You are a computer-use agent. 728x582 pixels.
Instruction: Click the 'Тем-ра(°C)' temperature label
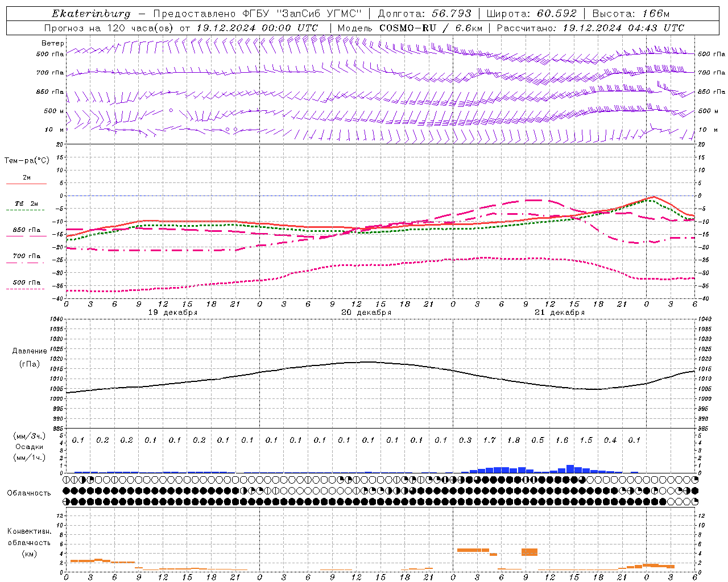click(x=27, y=161)
